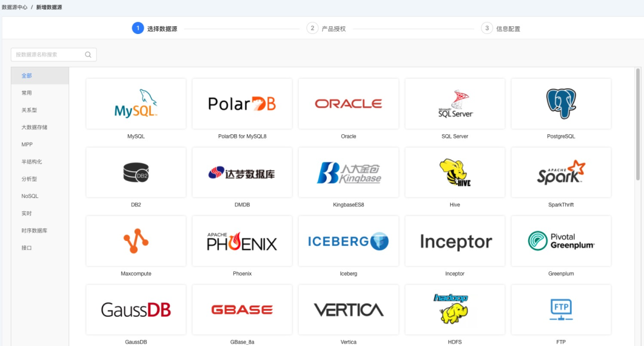The width and height of the screenshot is (644, 346).
Task: Select the Hive bee logo
Action: click(454, 172)
